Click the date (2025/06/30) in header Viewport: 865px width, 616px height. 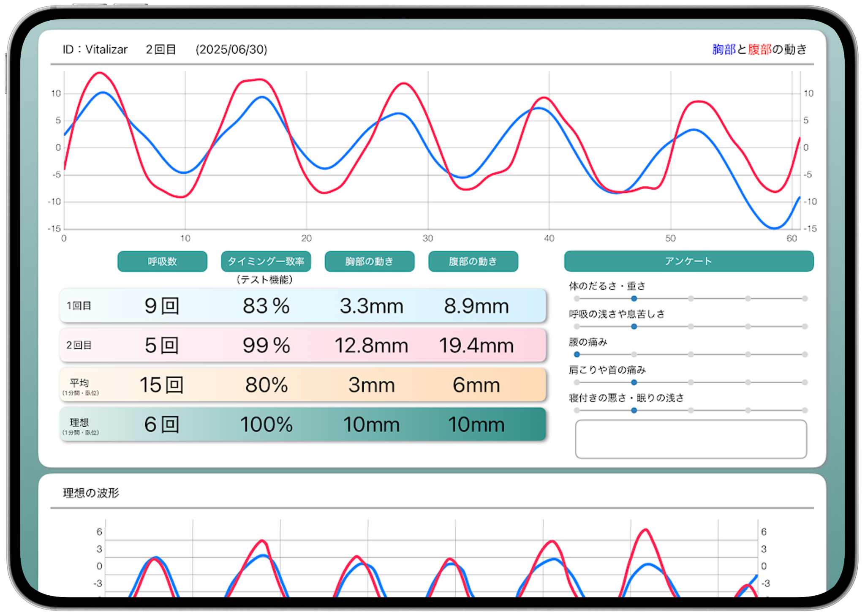231,49
